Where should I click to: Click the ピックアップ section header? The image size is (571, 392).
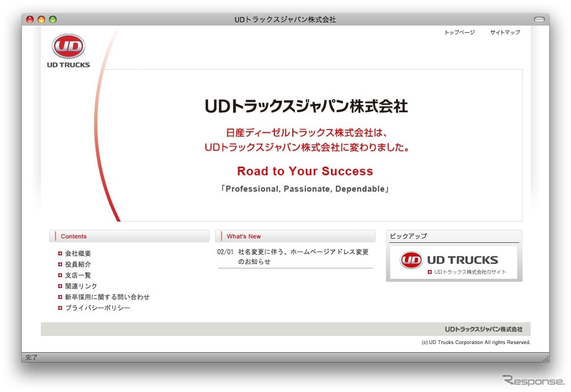(454, 236)
